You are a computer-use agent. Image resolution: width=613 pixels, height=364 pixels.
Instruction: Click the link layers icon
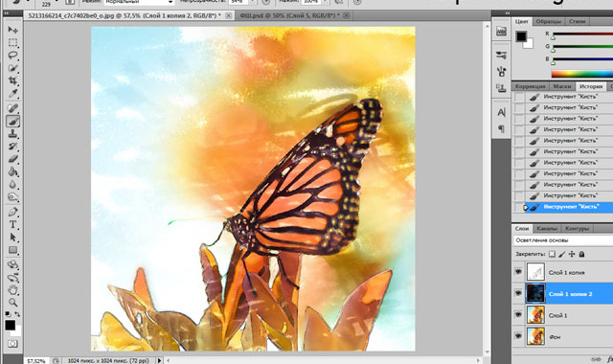click(596, 360)
